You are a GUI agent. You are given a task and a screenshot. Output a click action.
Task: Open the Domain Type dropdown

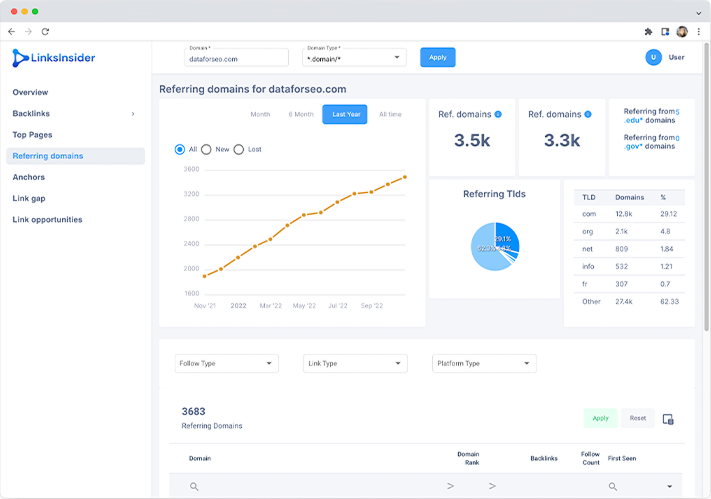click(354, 58)
